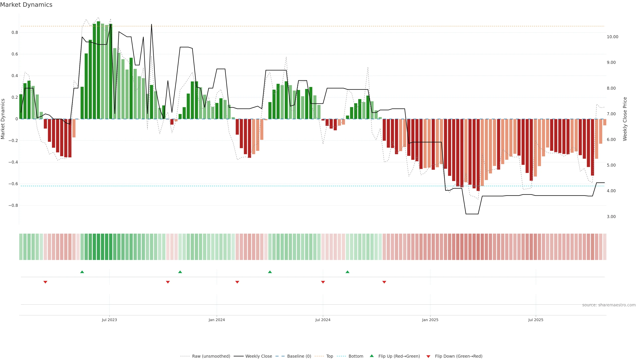Toggle the Top legend entry

coord(330,356)
